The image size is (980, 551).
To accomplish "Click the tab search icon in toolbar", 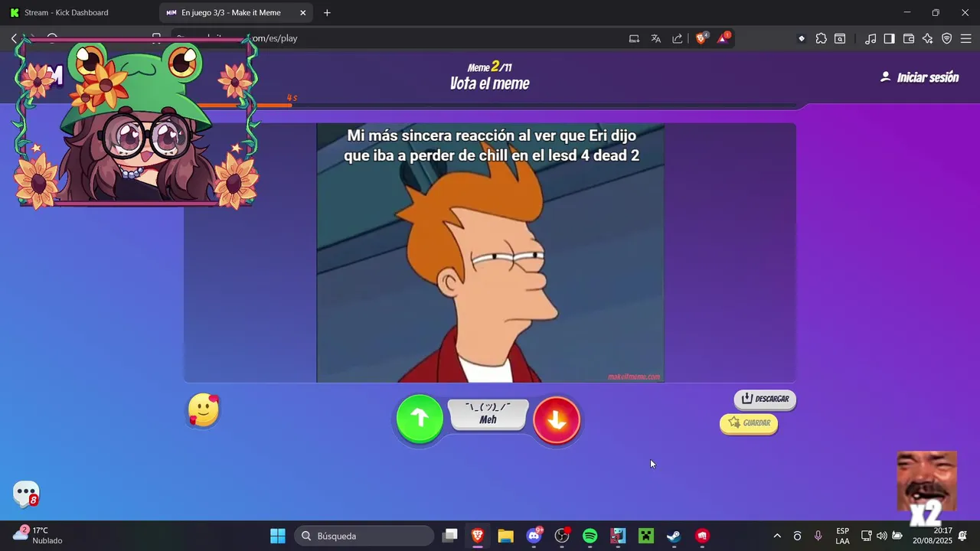I will [840, 38].
